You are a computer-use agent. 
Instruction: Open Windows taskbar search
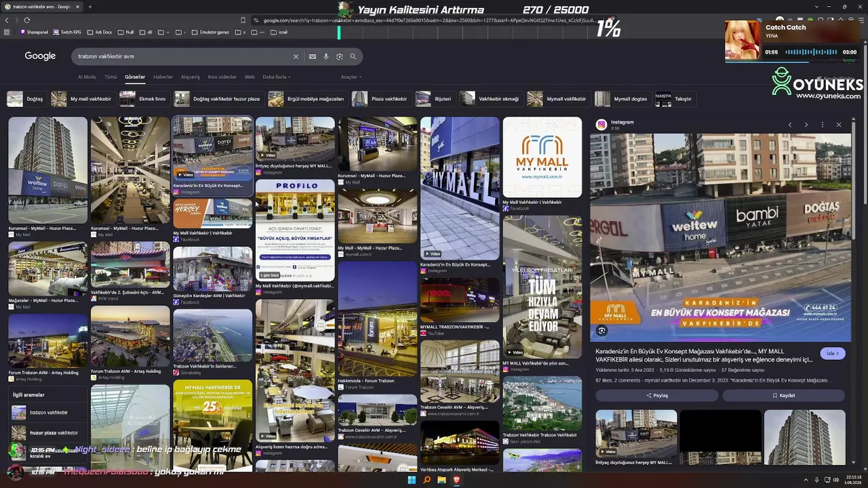(x=427, y=480)
